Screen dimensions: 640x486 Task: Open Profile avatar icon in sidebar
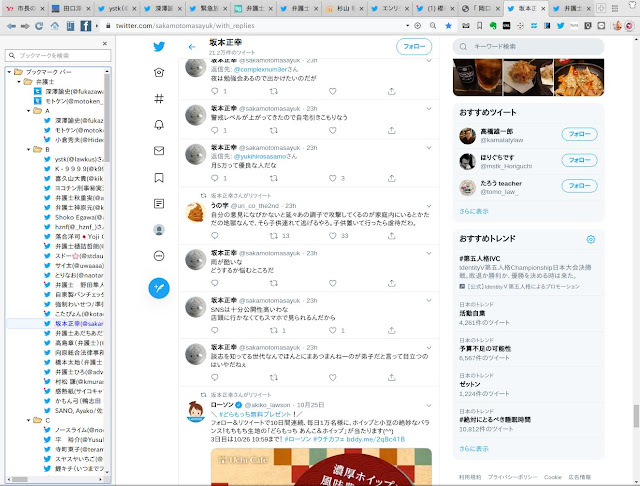pos(159,230)
